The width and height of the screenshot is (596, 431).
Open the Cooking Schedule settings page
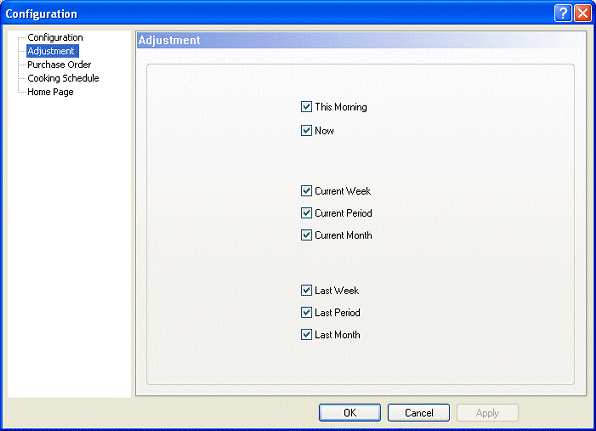pos(63,78)
